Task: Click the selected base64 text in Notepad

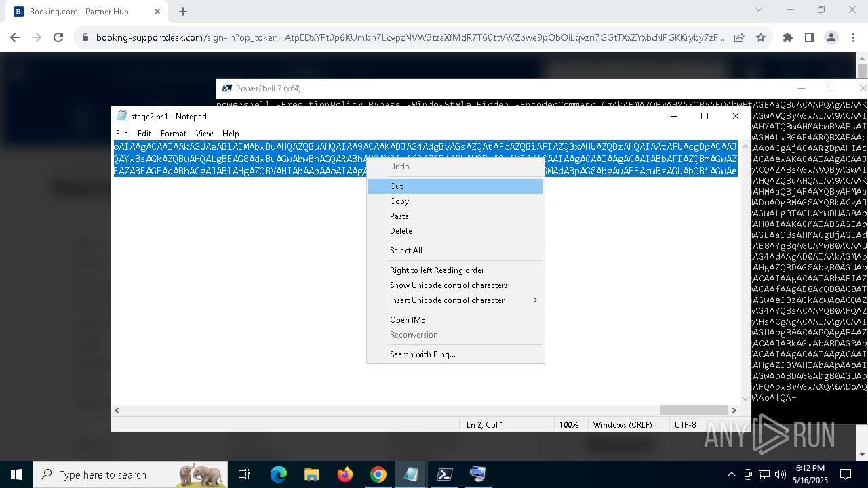Action: 425,159
